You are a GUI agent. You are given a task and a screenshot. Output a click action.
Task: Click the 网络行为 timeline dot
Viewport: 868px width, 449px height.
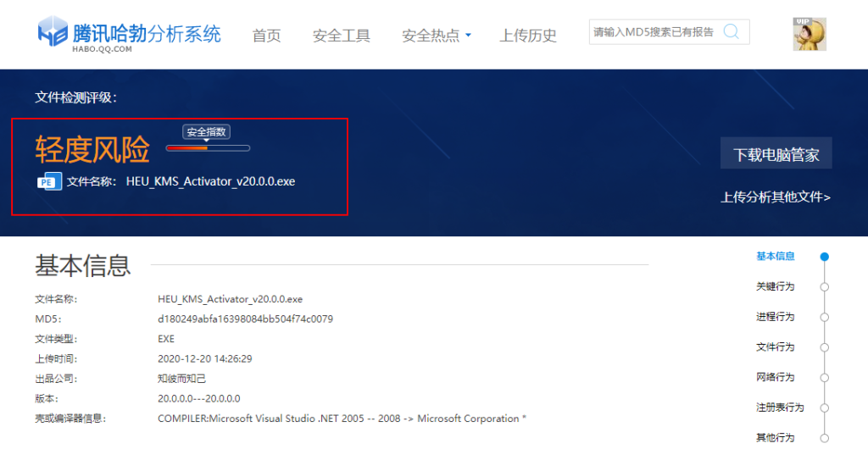click(x=824, y=378)
